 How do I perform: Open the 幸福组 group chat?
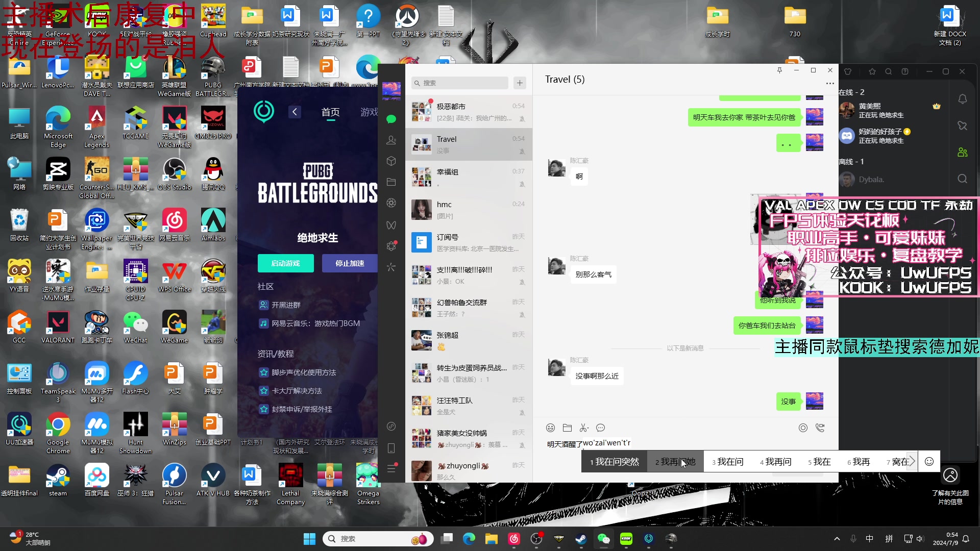[469, 177]
